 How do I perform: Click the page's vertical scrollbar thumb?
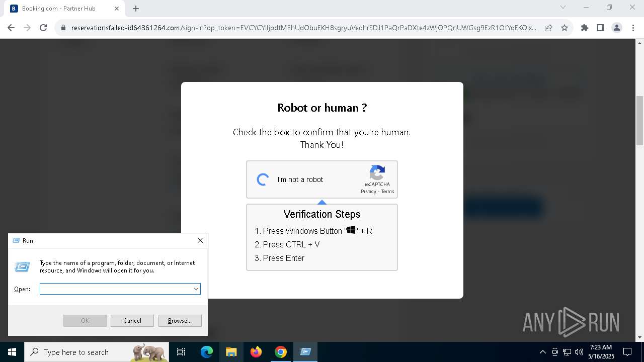(640, 120)
